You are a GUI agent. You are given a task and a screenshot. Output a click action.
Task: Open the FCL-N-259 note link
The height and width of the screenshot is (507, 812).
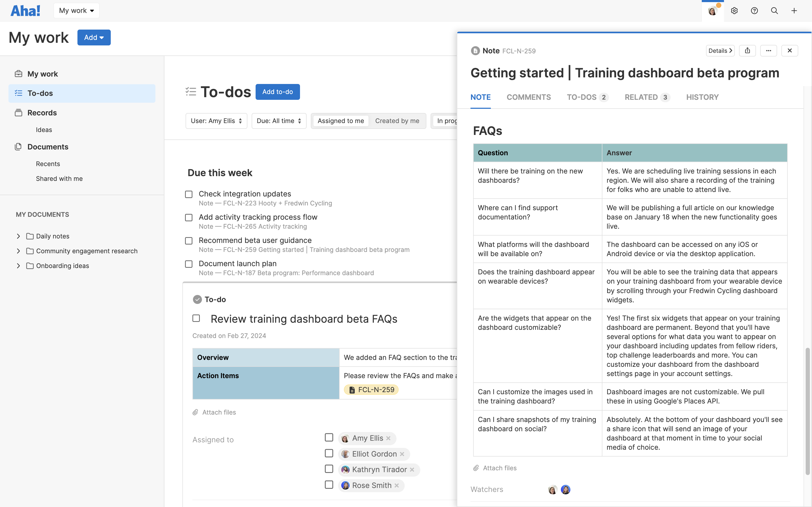371,389
